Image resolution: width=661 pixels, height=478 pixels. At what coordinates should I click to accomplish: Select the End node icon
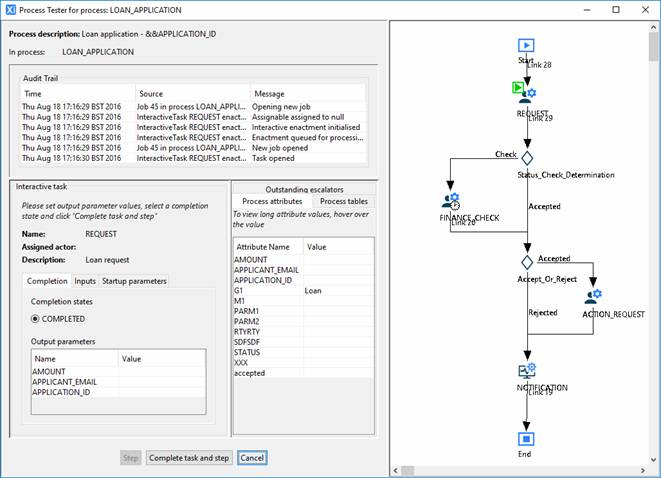click(526, 438)
